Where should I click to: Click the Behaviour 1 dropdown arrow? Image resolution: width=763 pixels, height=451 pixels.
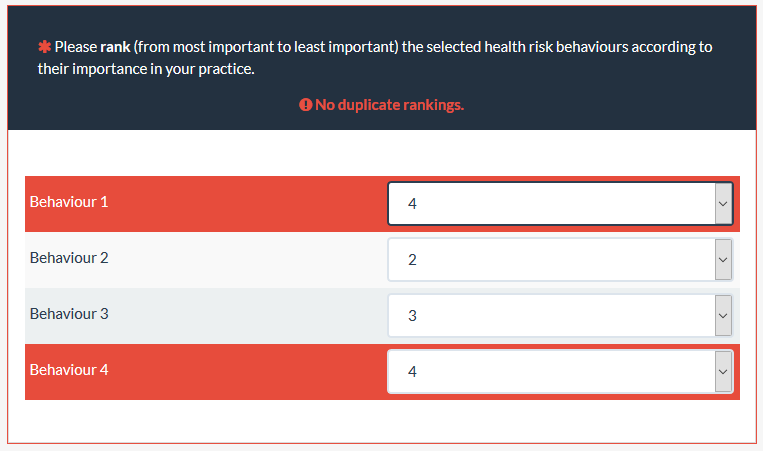pyautogui.click(x=723, y=204)
